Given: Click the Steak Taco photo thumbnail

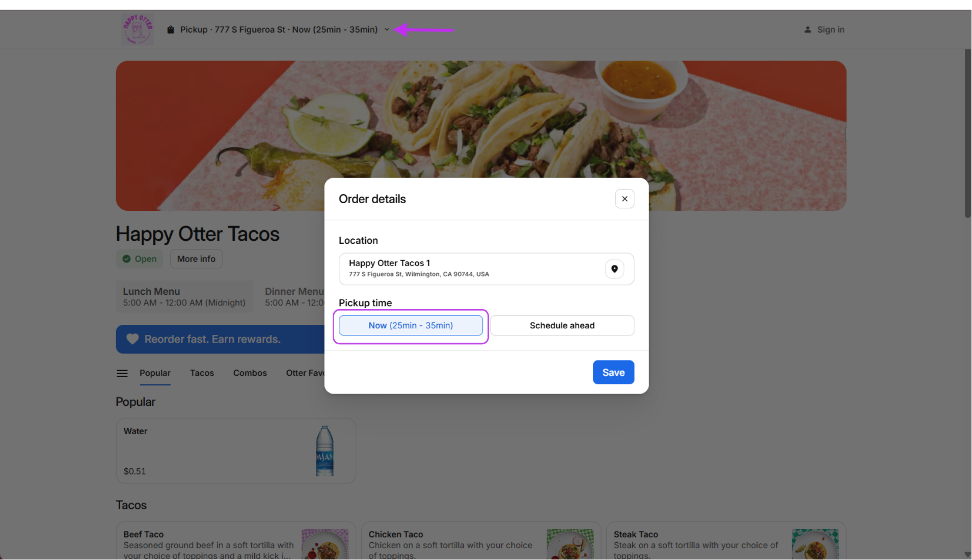Looking at the screenshot, I should click(815, 544).
